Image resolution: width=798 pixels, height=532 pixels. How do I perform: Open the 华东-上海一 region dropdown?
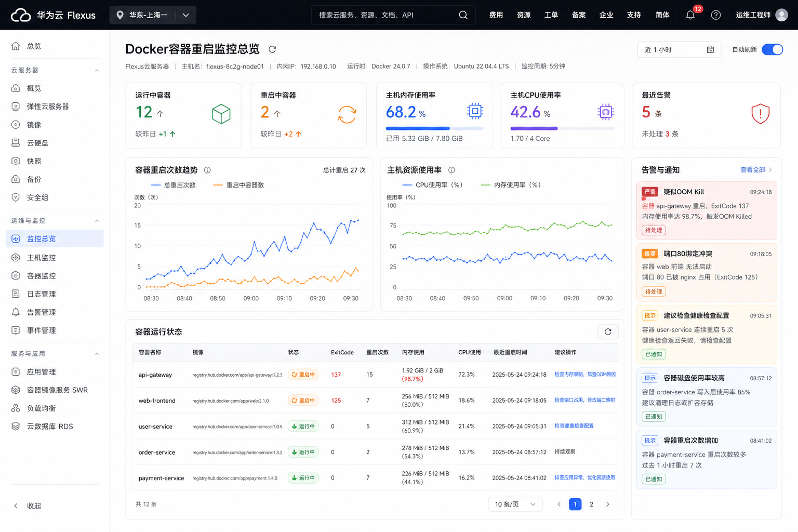point(153,15)
